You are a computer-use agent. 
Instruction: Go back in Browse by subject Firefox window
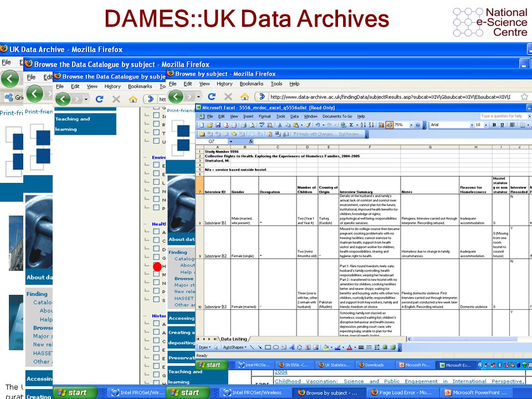tap(176, 96)
